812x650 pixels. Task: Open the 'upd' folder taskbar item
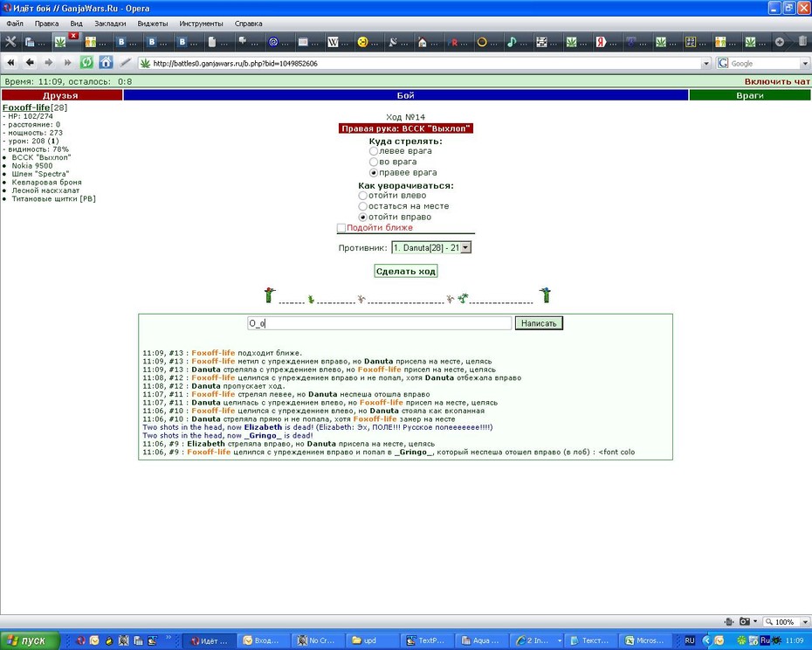tap(371, 640)
